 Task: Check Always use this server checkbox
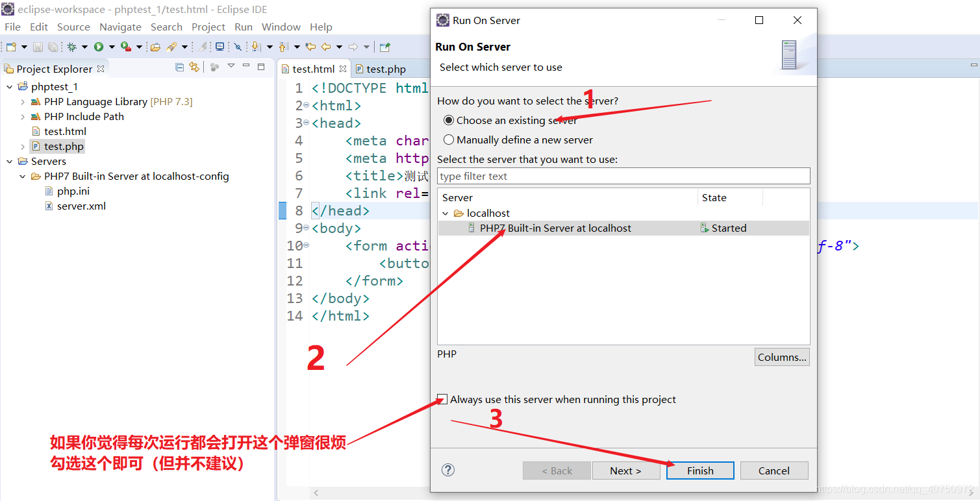coord(443,399)
